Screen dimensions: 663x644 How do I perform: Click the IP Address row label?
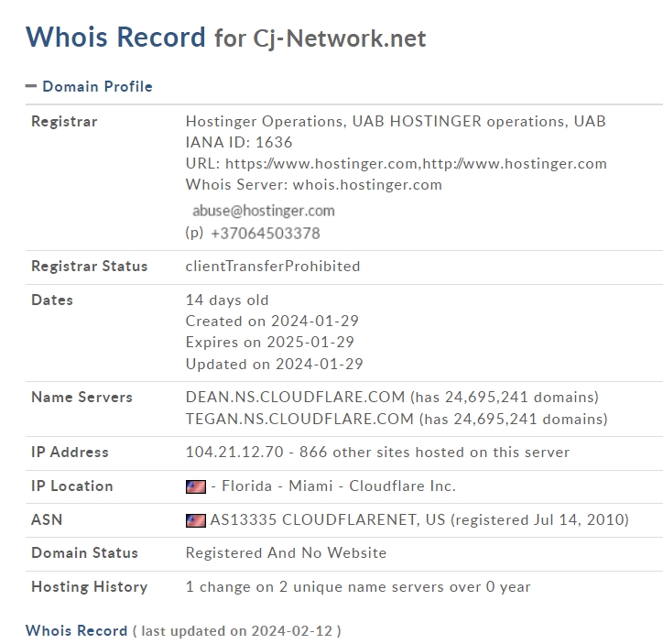70,452
